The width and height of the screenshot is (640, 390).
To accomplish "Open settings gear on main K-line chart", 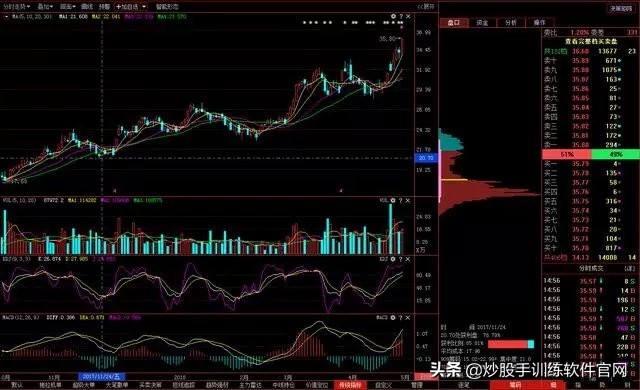I will click(393, 16).
